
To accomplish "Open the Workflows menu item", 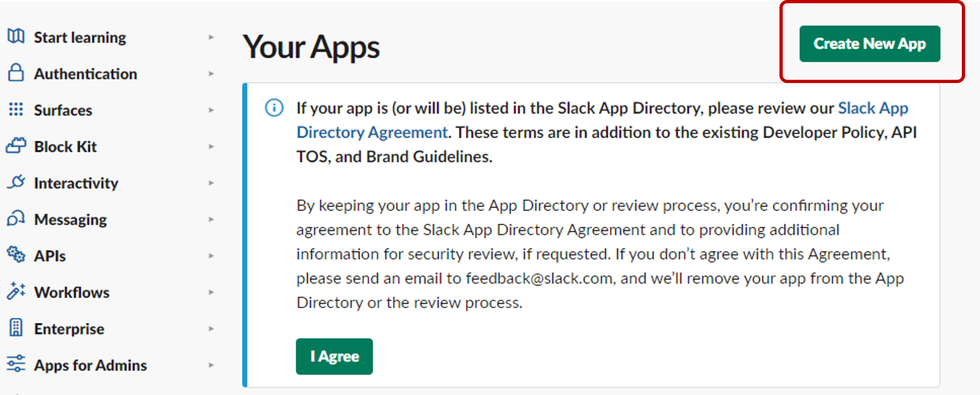I will [x=71, y=293].
